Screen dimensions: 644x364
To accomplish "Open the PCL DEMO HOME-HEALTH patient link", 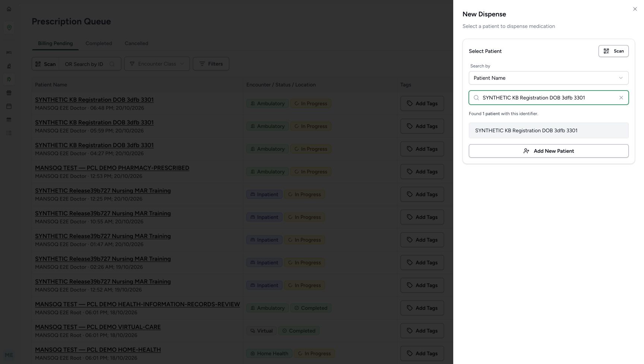I will point(98,349).
